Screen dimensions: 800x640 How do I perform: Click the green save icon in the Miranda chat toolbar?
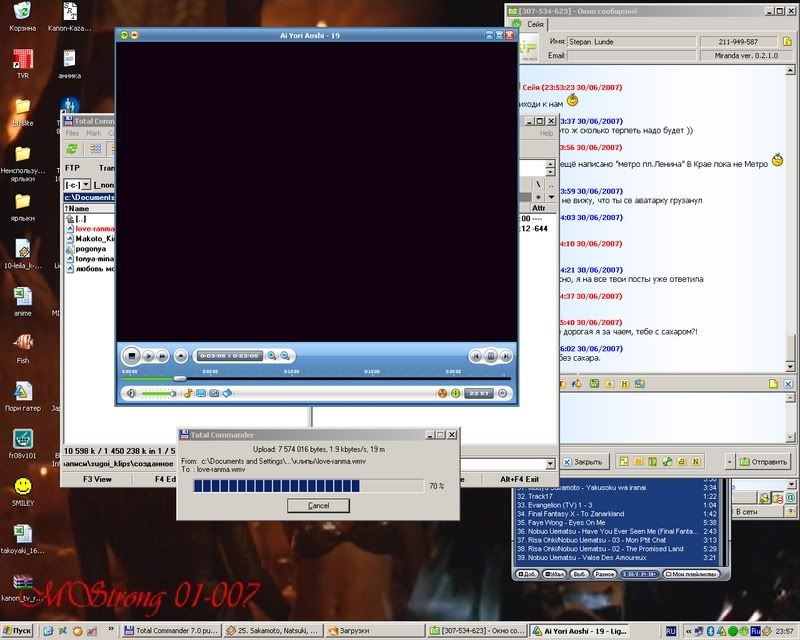click(594, 384)
